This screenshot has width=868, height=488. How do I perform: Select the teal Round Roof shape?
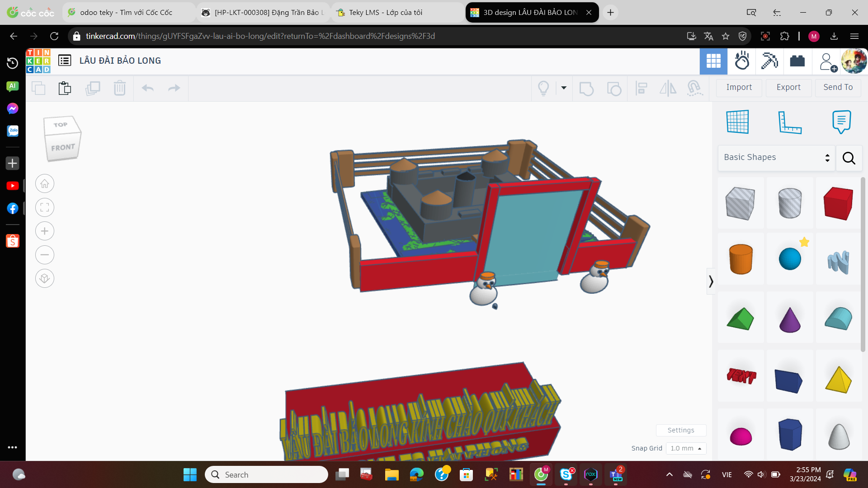tap(838, 319)
